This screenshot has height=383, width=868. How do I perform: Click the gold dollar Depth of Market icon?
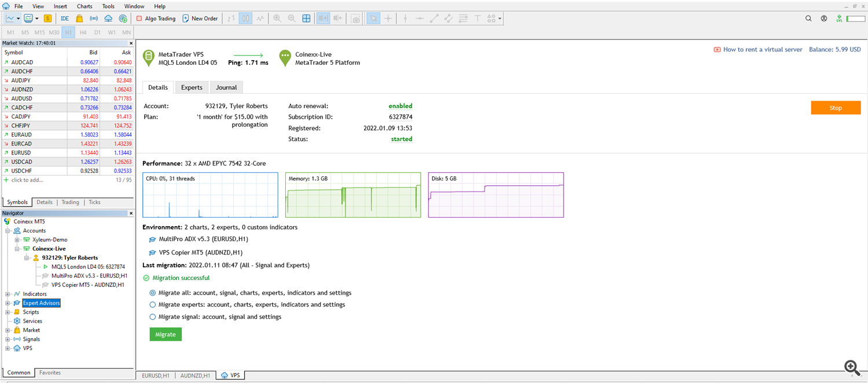(x=47, y=19)
